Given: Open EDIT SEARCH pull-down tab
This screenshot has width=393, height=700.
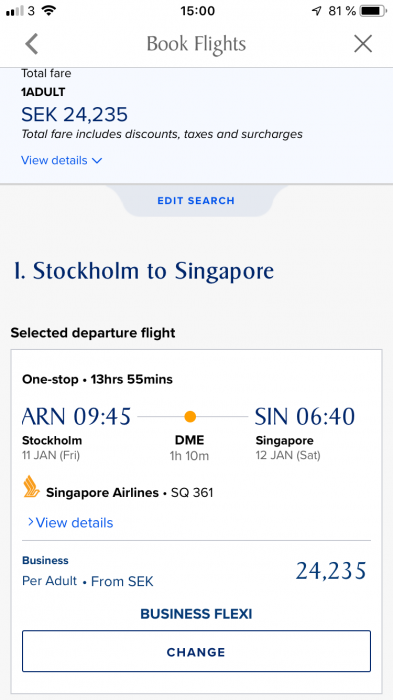Looking at the screenshot, I should [x=196, y=200].
